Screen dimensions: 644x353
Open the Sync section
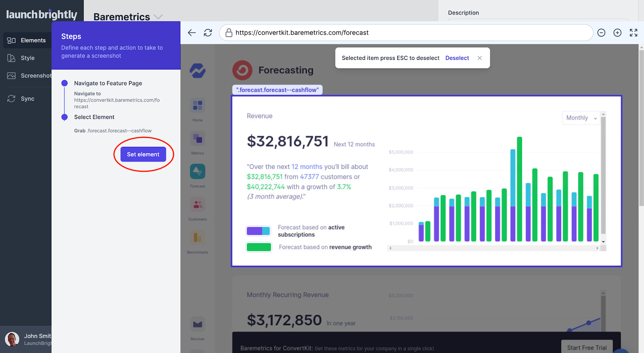[27, 99]
